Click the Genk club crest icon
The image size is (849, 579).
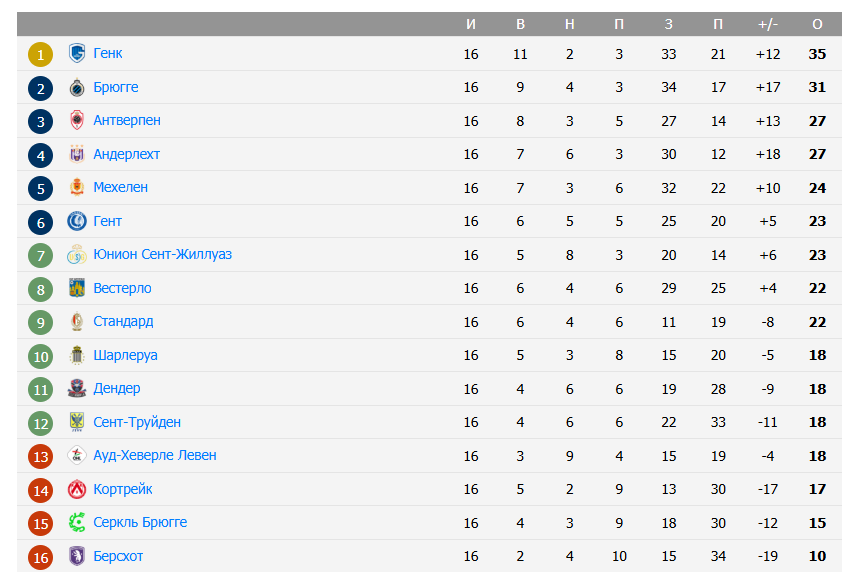(77, 54)
